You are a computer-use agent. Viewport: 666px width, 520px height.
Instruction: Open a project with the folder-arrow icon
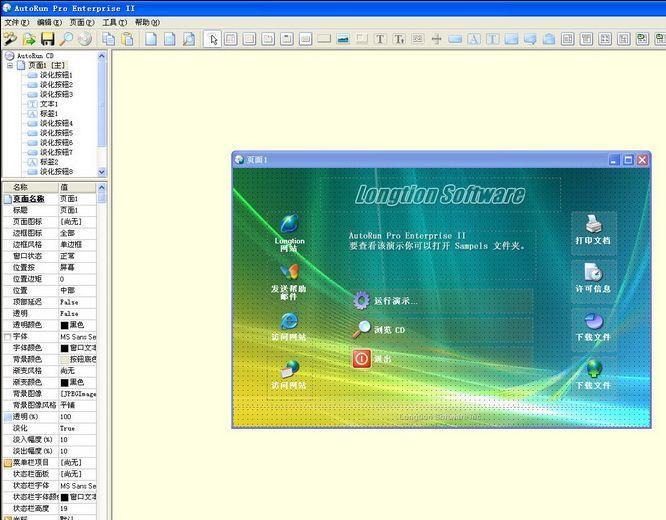click(29, 39)
